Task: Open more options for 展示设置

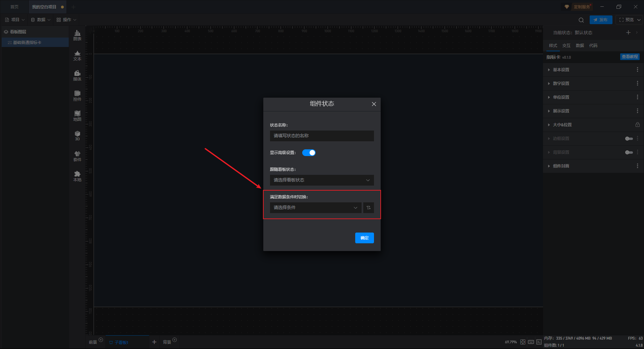Action: 638,111
